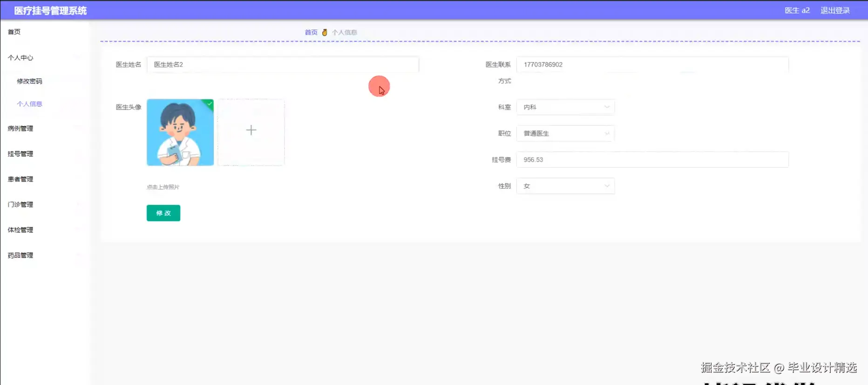Image resolution: width=868 pixels, height=385 pixels.
Task: Click the 退出登录 logout link
Action: pos(835,10)
